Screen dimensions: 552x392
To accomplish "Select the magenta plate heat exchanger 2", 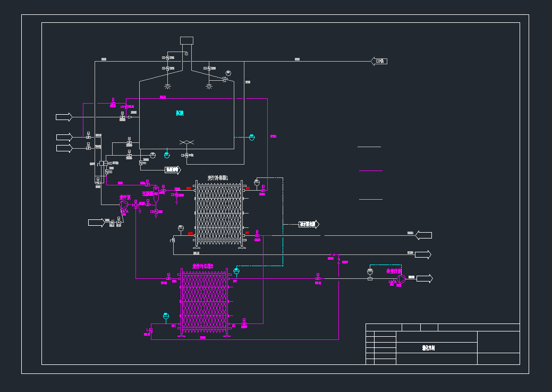I will click(204, 302).
